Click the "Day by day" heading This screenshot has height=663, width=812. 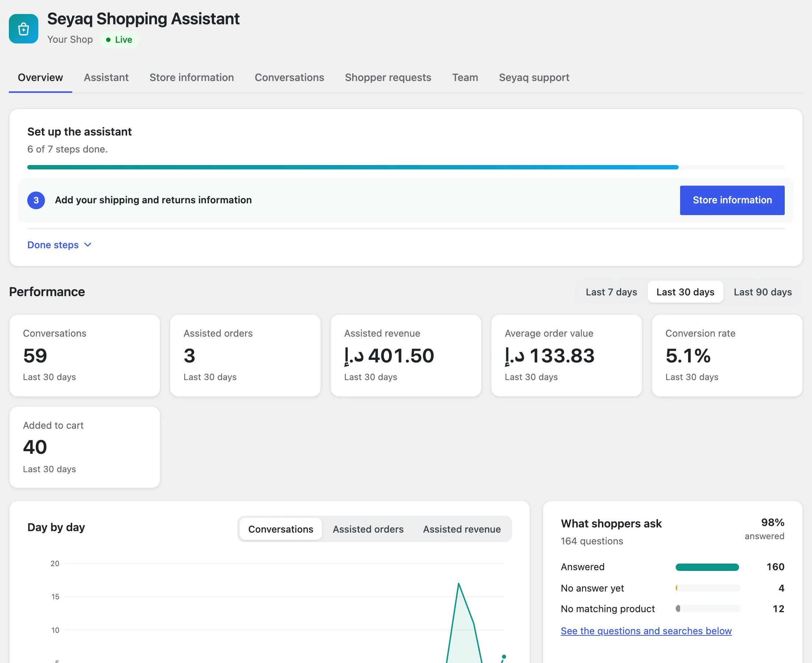point(56,527)
